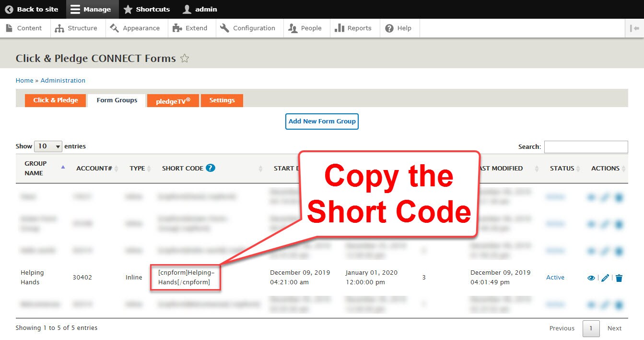Viewport: 644px width, 340px height.
Task: Open the Reports admin menu
Action: pos(353,28)
